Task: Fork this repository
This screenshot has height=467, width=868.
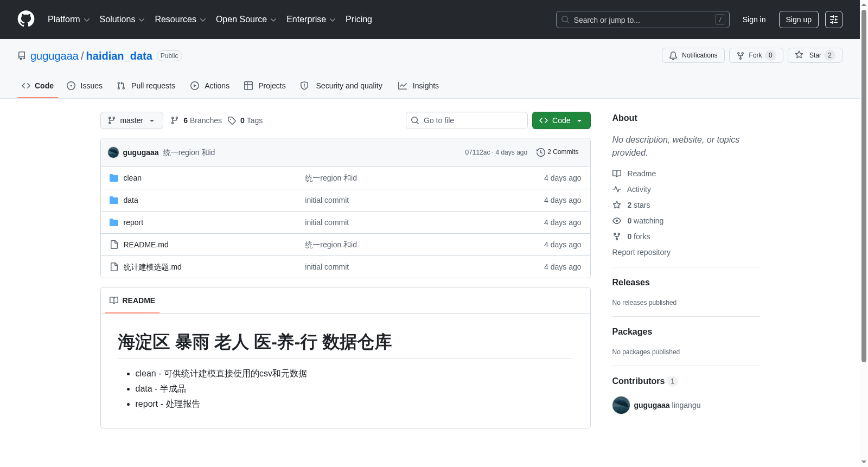Action: pyautogui.click(x=756, y=55)
